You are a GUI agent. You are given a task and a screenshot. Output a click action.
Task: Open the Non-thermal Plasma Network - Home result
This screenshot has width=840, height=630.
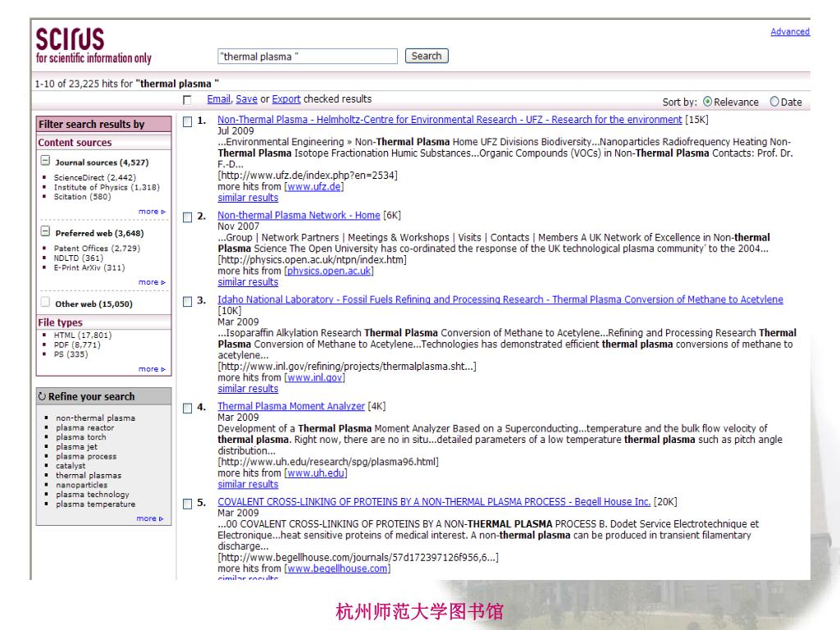299,216
